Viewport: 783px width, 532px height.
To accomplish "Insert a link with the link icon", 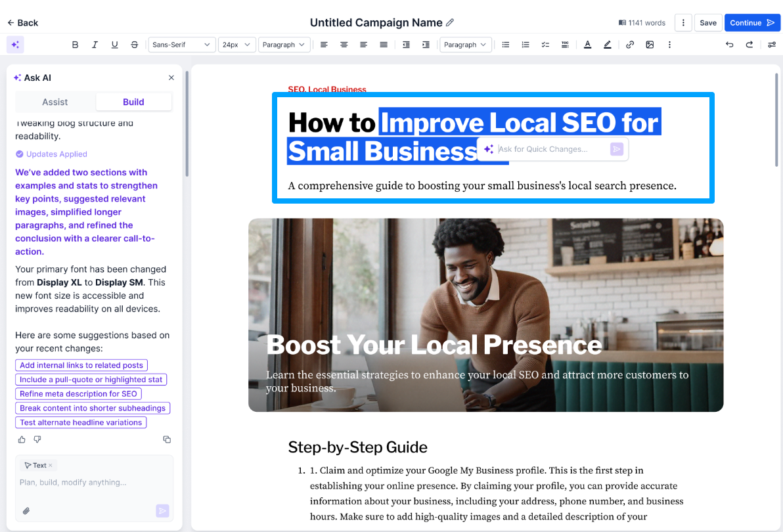I will (x=630, y=45).
